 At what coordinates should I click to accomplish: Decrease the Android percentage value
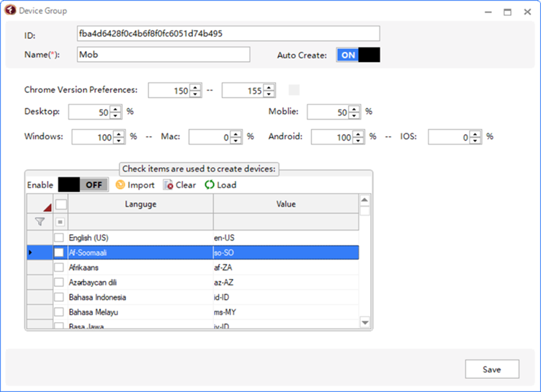coord(358,141)
